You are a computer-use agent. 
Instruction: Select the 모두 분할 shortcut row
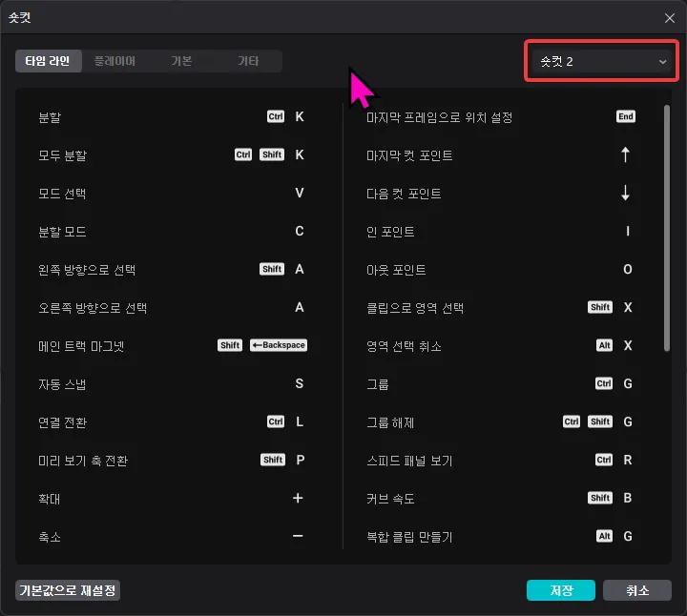pyautogui.click(x=172, y=155)
